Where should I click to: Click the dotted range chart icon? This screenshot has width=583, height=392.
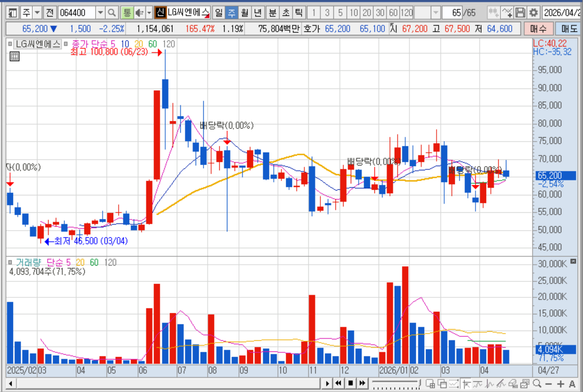tap(454, 383)
